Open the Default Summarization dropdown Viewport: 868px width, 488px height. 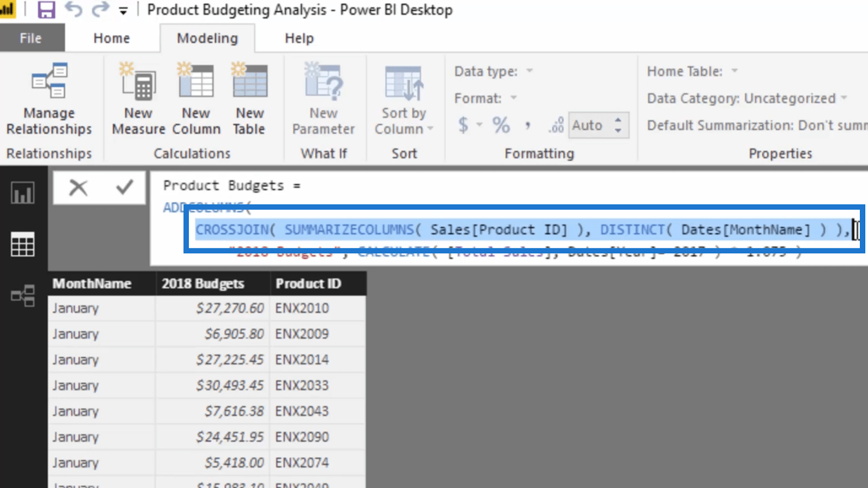pos(757,125)
